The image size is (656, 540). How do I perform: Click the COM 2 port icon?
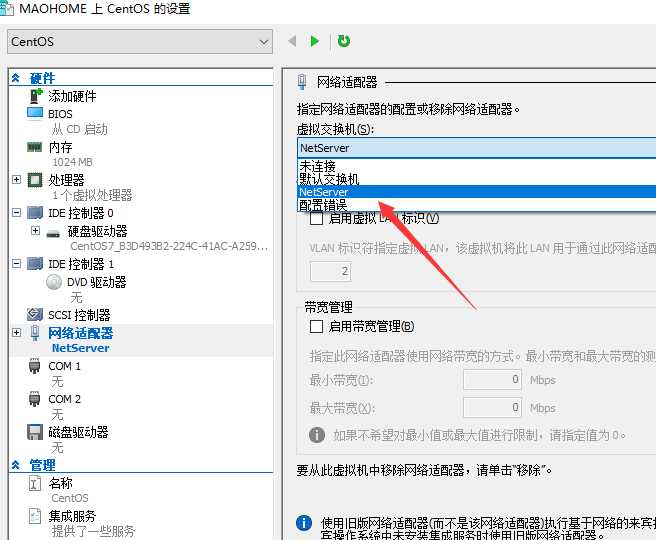34,399
